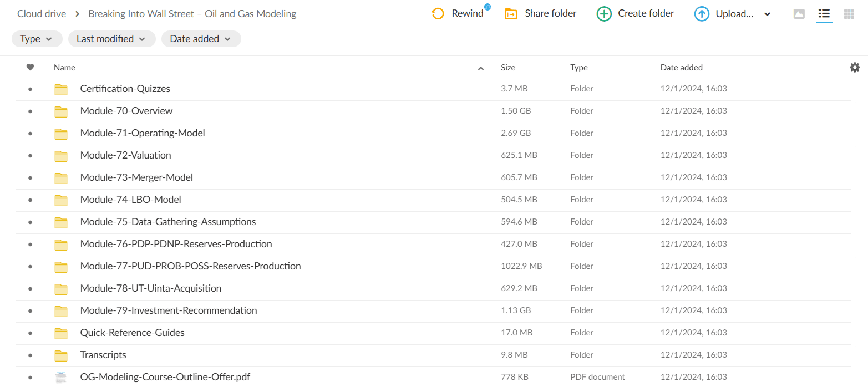Toggle favourite dot for Quick-Reference-Guides

[x=30, y=333]
